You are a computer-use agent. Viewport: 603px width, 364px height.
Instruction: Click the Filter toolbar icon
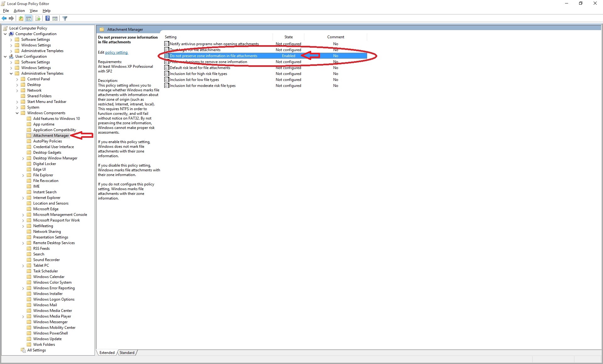coord(65,18)
